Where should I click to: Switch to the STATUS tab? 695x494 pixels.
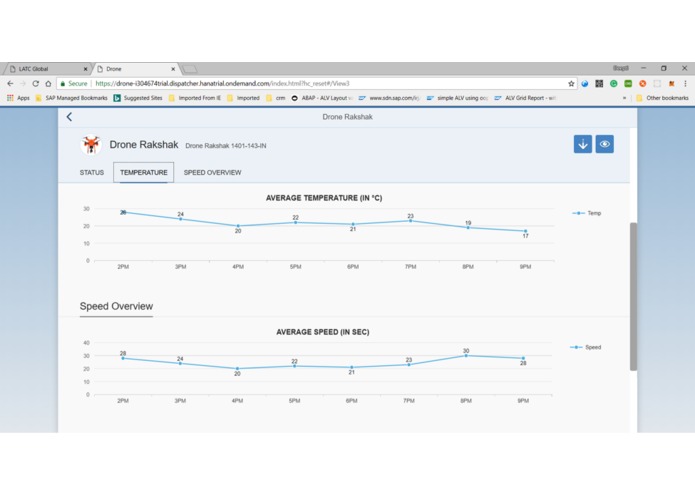[x=92, y=172]
